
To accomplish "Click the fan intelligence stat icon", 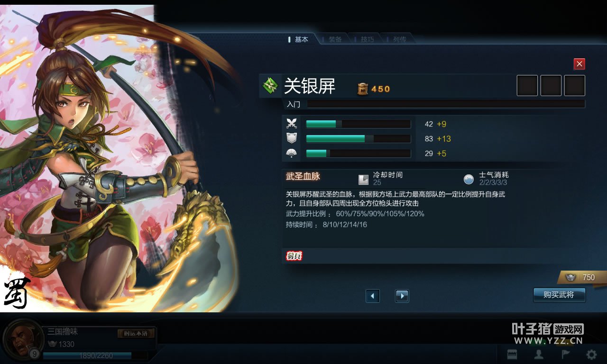I will coord(292,153).
